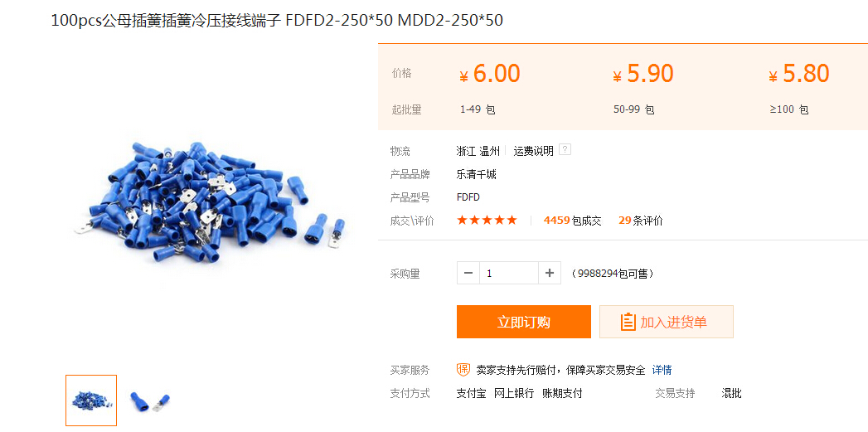Click the ¥5.90 price tier
The image size is (868, 432).
click(643, 74)
